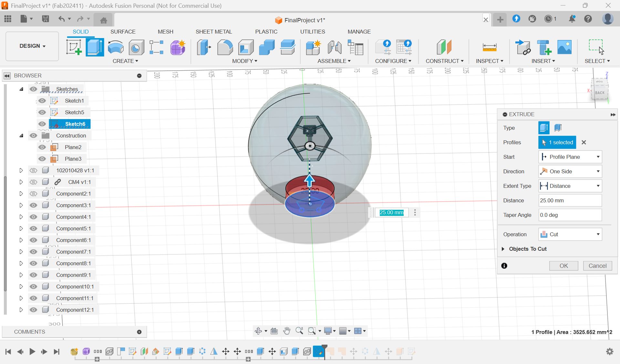Cancel the Extrude dialog
The image size is (620, 364).
[x=597, y=266]
